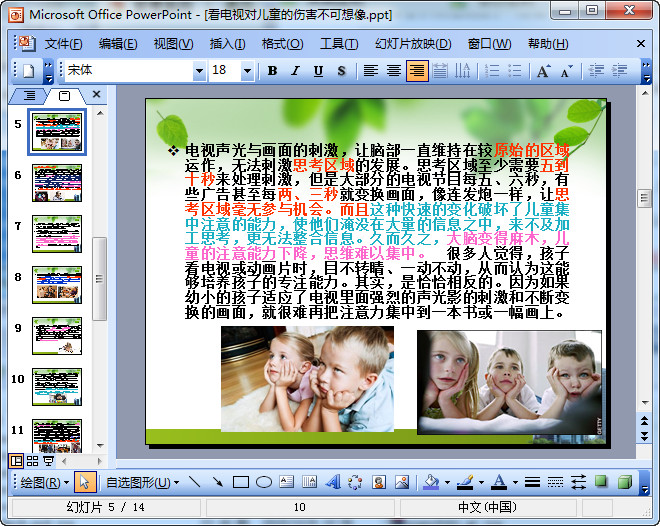Open the 视图(V) menu
The image size is (660, 526).
(173, 44)
